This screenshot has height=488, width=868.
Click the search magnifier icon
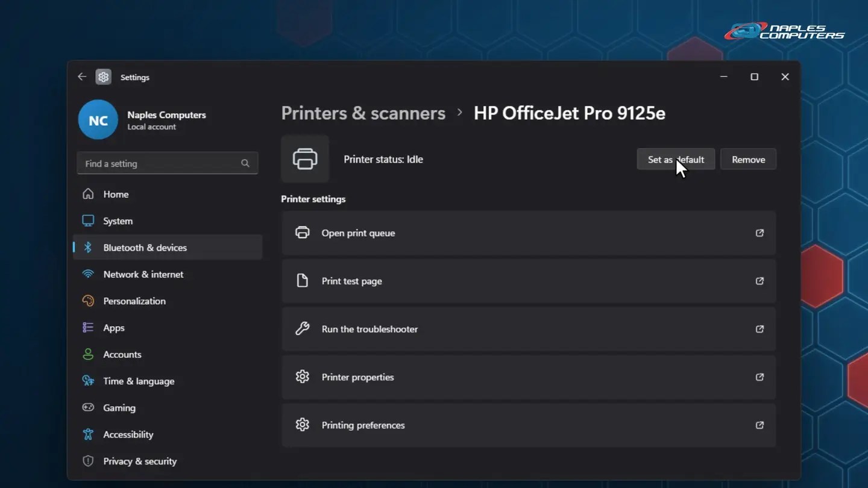point(245,163)
